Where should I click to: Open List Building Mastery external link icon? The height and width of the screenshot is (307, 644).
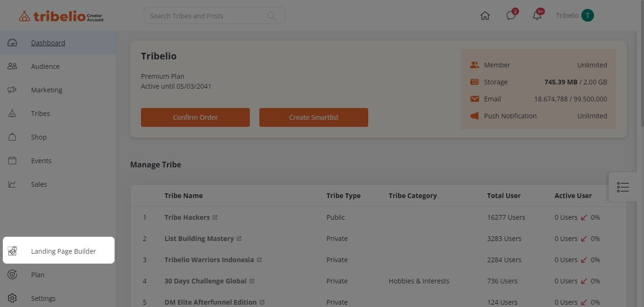[x=239, y=239]
